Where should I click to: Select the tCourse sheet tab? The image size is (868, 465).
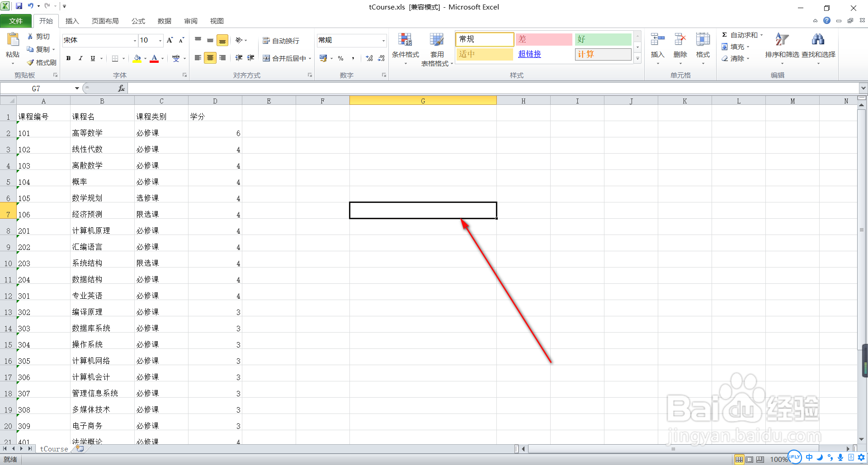pyautogui.click(x=54, y=449)
